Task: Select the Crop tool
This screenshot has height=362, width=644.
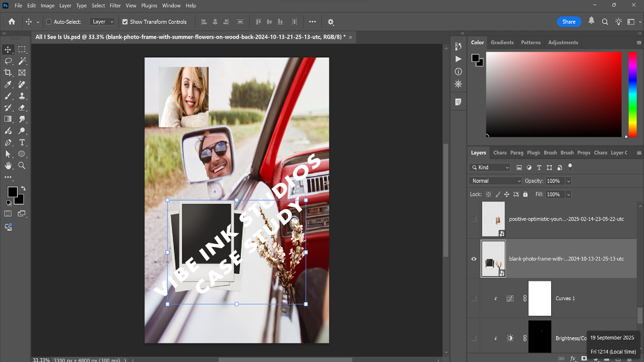Action: pyautogui.click(x=8, y=73)
